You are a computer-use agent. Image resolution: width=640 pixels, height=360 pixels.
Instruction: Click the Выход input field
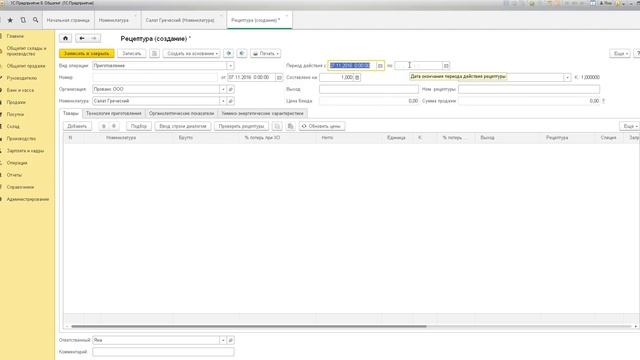pyautogui.click(x=369, y=89)
